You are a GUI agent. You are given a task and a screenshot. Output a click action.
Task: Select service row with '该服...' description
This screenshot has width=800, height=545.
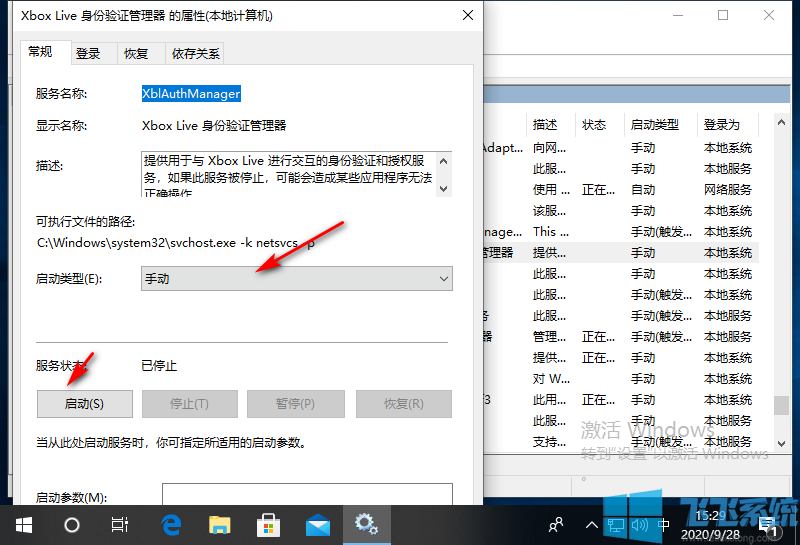coord(621,211)
